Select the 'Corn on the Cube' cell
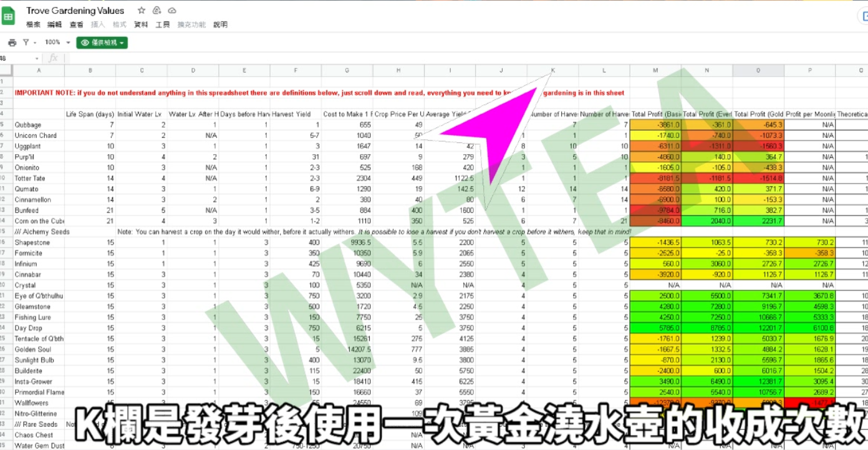This screenshot has width=868, height=450. coord(39,221)
